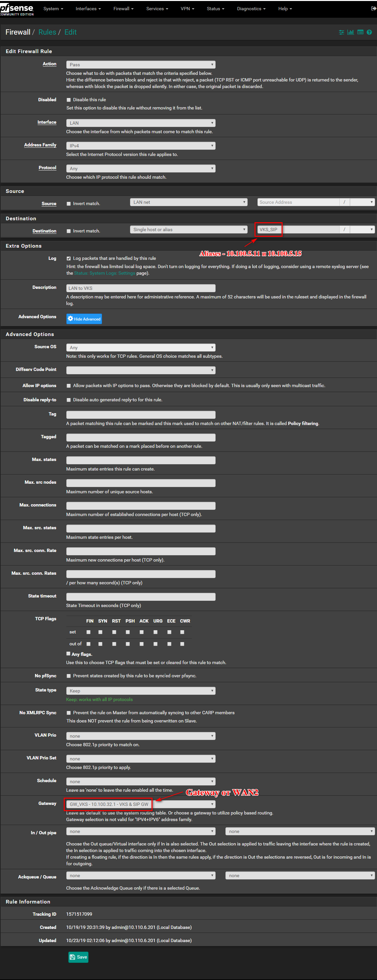Toggle the Any flags checkbox
The height and width of the screenshot is (980, 377).
coord(69,654)
